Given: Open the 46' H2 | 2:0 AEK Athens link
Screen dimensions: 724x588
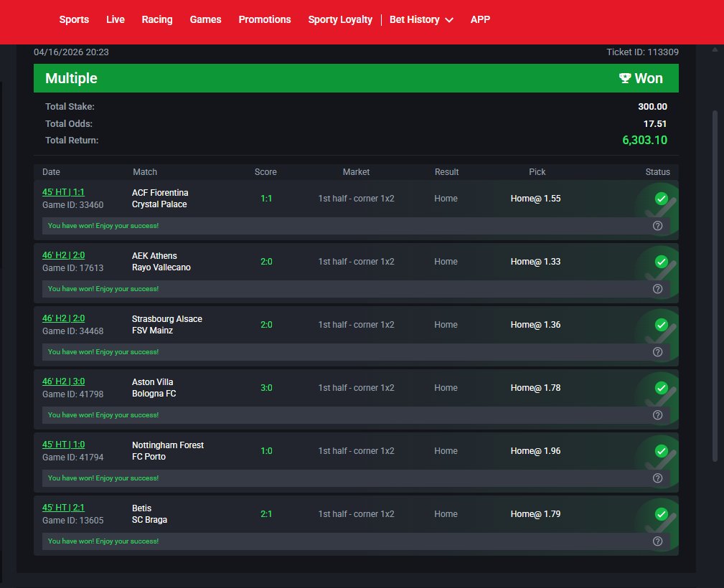Looking at the screenshot, I should pyautogui.click(x=63, y=255).
